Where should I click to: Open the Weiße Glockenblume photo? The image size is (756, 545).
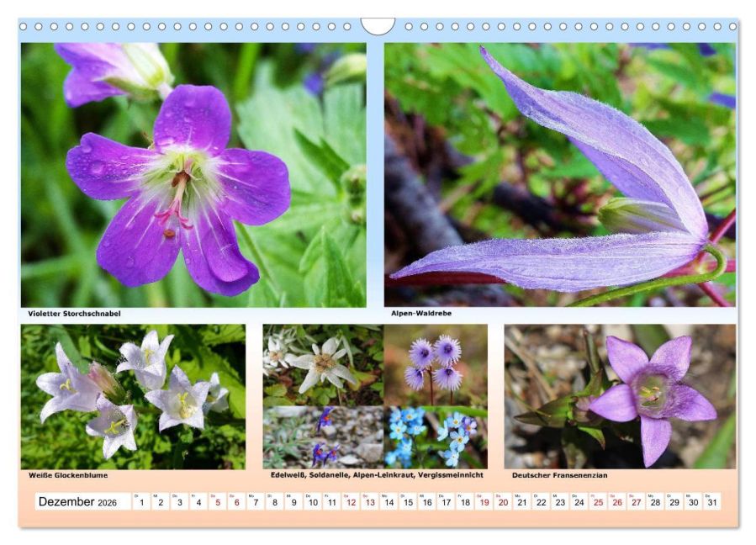tap(133, 396)
